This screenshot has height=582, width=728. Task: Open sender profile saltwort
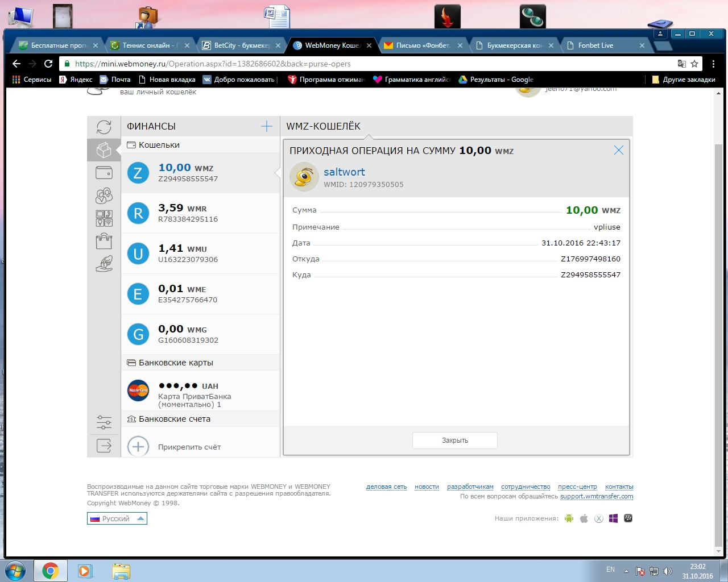[x=344, y=172]
